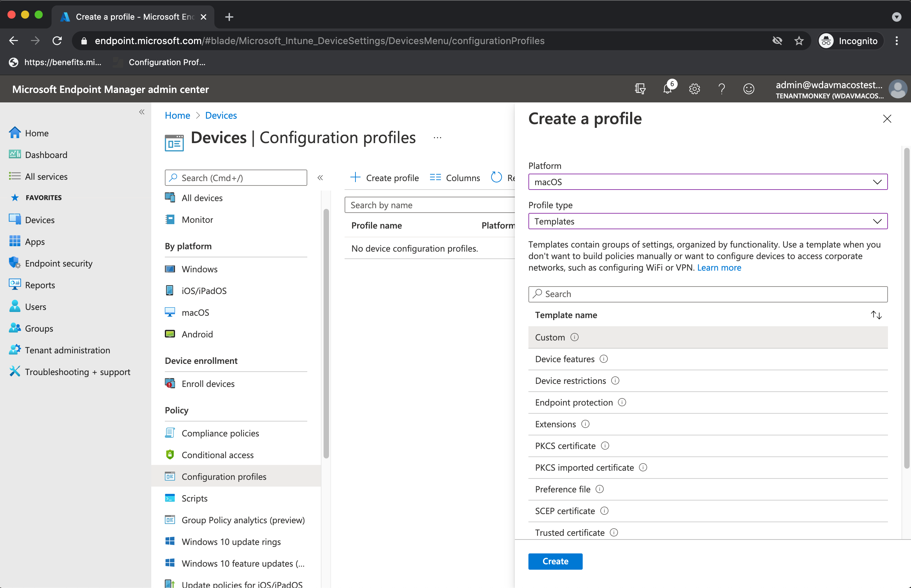The image size is (911, 588).
Task: Show info for Trusted certificate template
Action: click(x=614, y=533)
